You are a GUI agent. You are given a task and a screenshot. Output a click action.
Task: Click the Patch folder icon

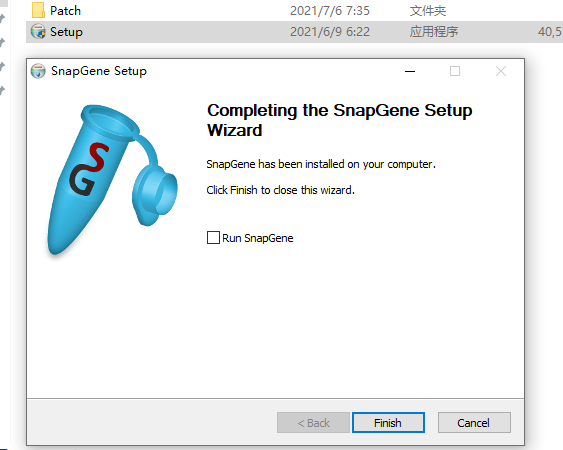(x=38, y=10)
